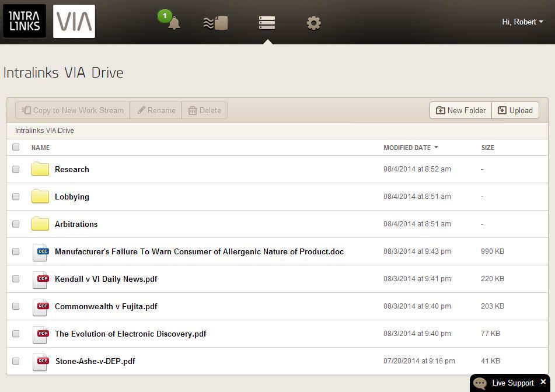
Task: Open the settings gear icon
Action: coord(313,23)
